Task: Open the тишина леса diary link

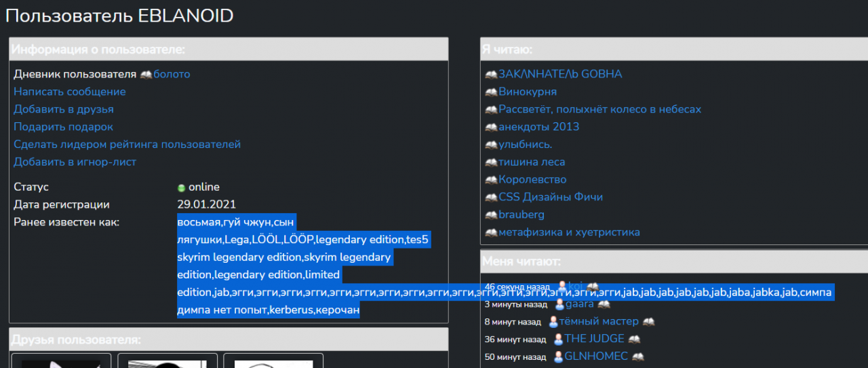Action: click(x=532, y=162)
